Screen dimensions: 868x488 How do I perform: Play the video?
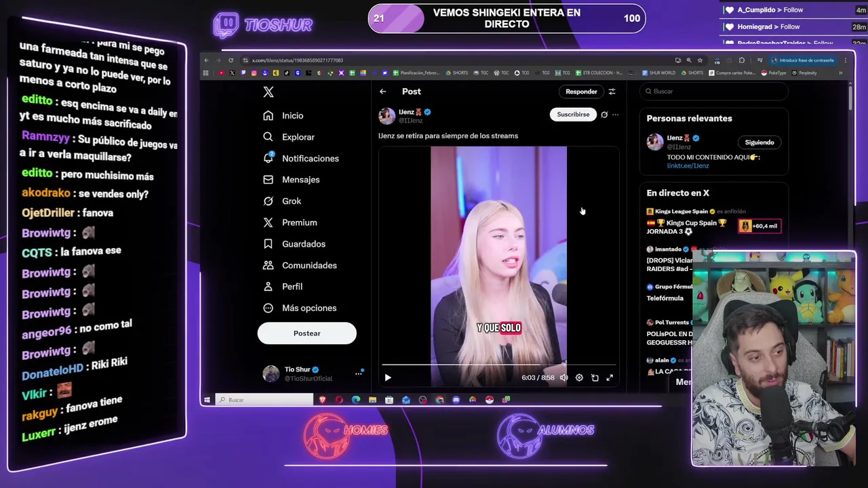(388, 378)
